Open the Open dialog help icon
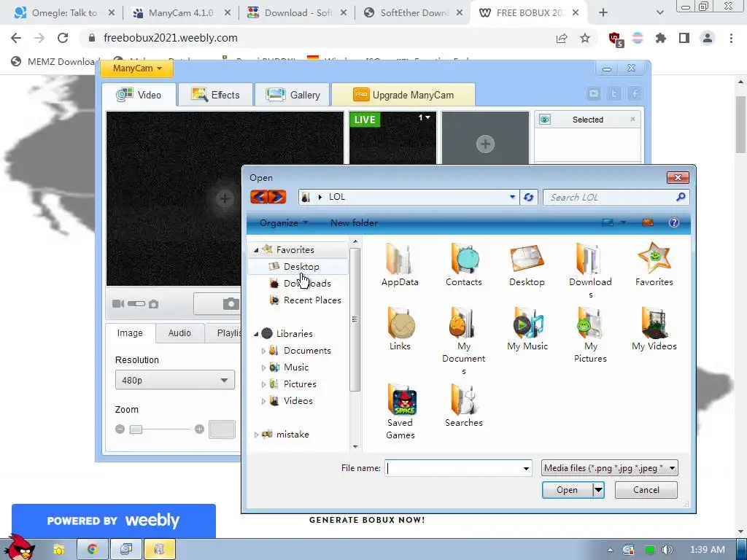 (x=673, y=222)
